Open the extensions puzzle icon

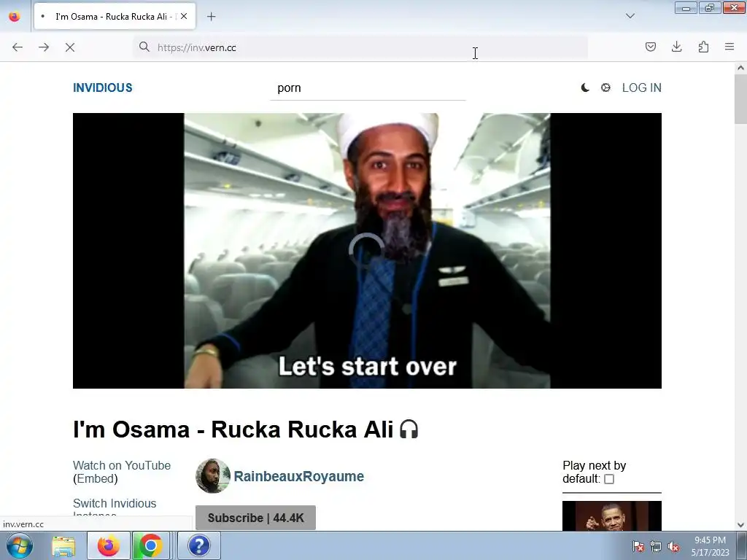tap(703, 47)
